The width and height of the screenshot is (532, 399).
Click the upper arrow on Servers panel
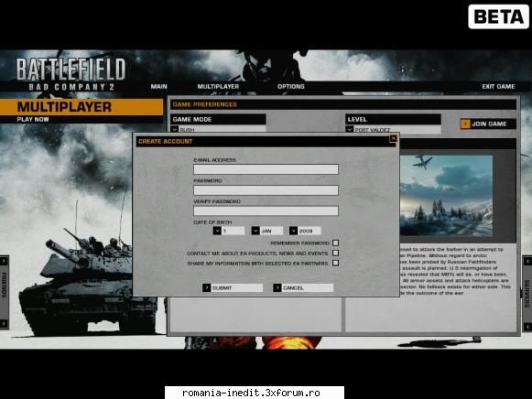tap(527, 261)
